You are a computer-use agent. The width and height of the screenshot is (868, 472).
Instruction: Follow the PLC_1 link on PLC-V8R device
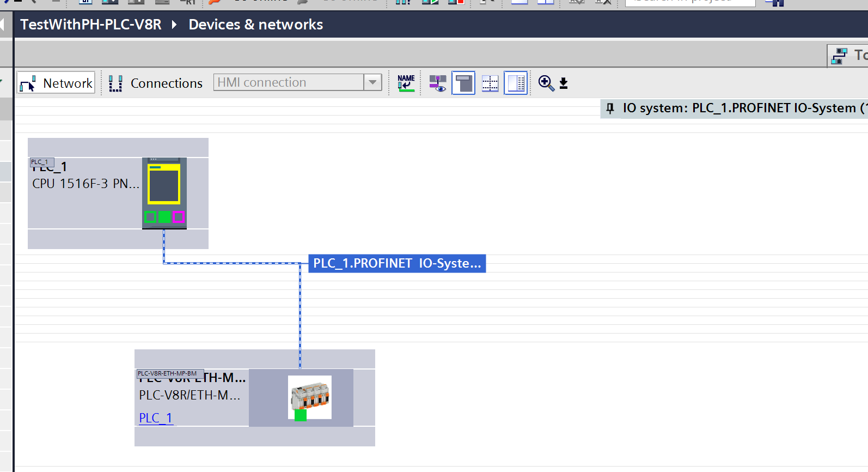point(156,417)
